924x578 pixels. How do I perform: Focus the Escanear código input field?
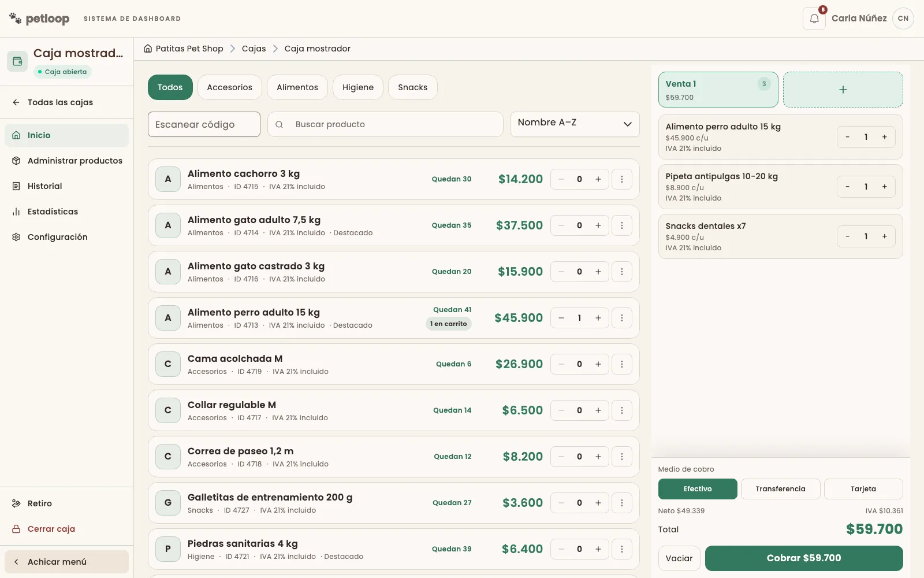204,124
